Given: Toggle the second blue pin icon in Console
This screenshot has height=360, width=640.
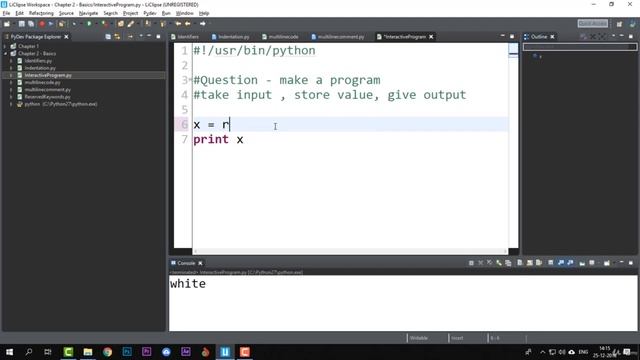Looking at the screenshot, I should click(x=570, y=263).
